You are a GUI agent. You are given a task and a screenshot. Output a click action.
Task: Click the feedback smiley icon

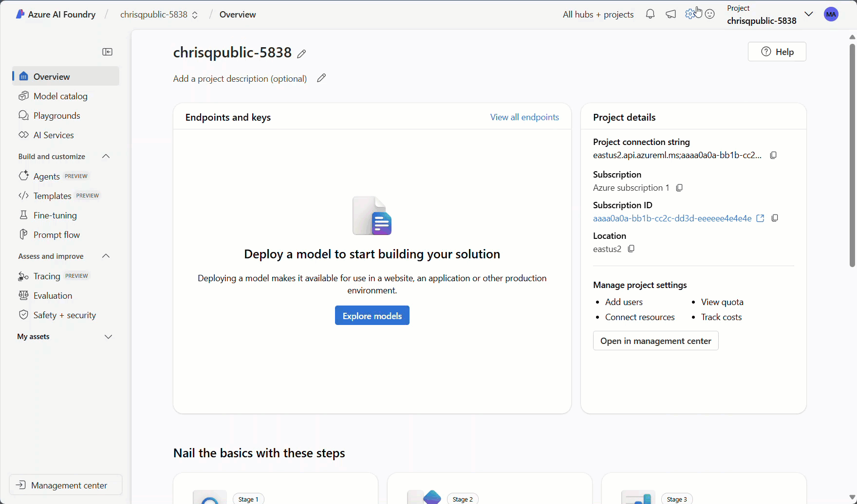pos(710,15)
